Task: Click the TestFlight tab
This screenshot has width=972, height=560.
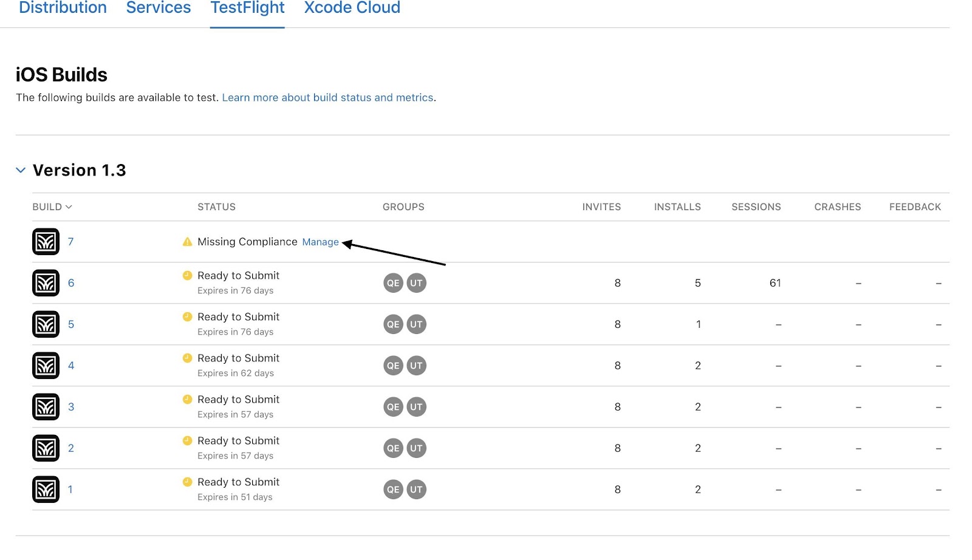Action: click(247, 9)
